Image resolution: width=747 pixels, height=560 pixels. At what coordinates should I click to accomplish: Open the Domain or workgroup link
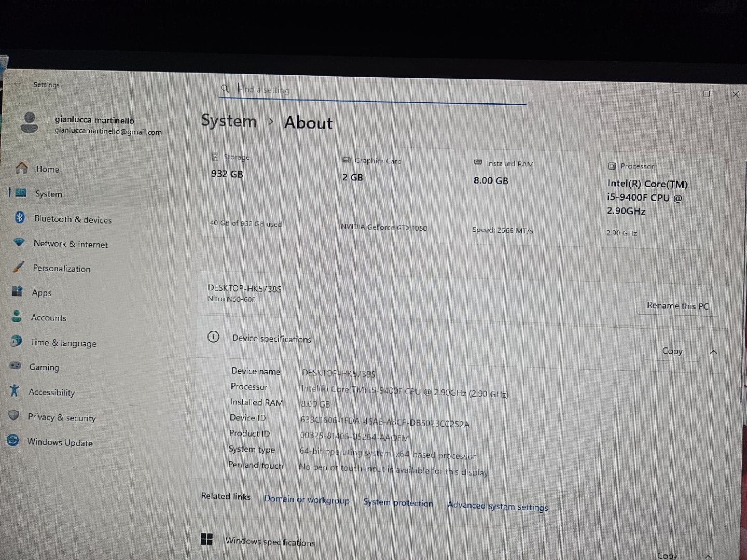tap(307, 500)
